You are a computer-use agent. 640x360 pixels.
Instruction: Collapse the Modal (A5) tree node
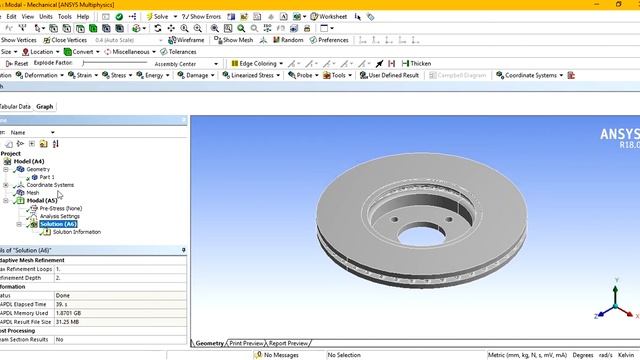point(6,200)
